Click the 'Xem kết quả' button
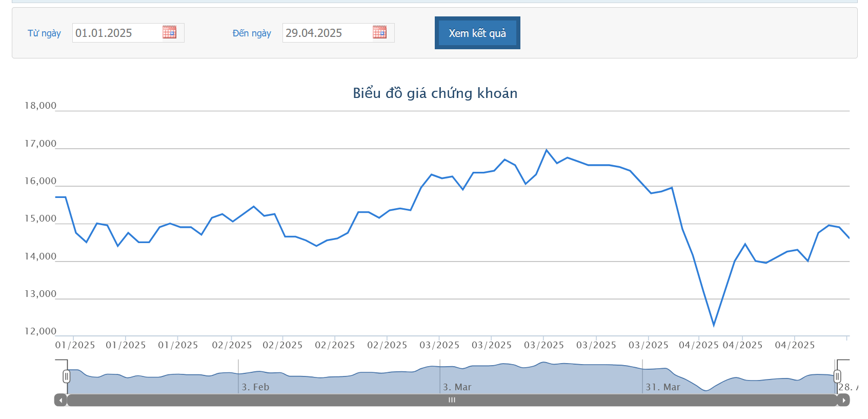The height and width of the screenshot is (419, 868). 477,33
